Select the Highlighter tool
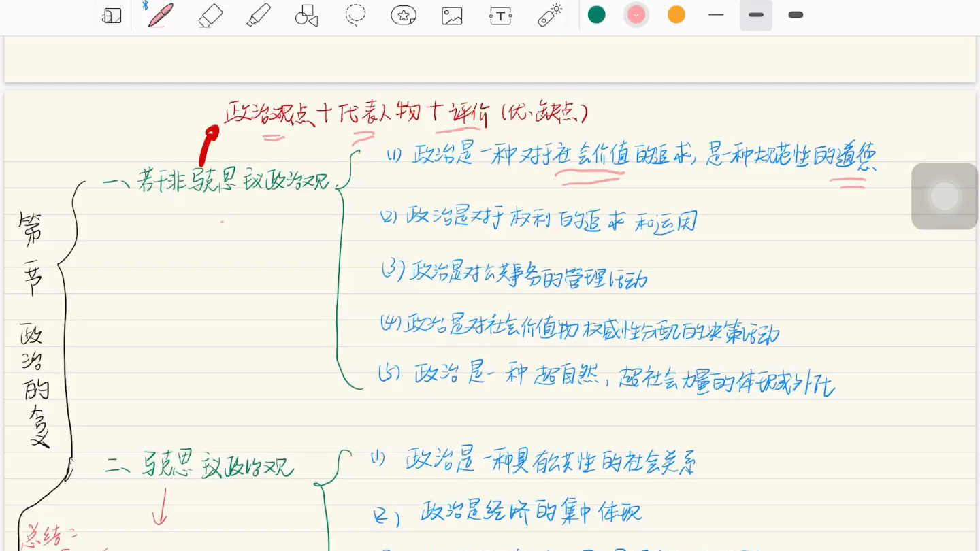This screenshot has width=980, height=551. 259,15
